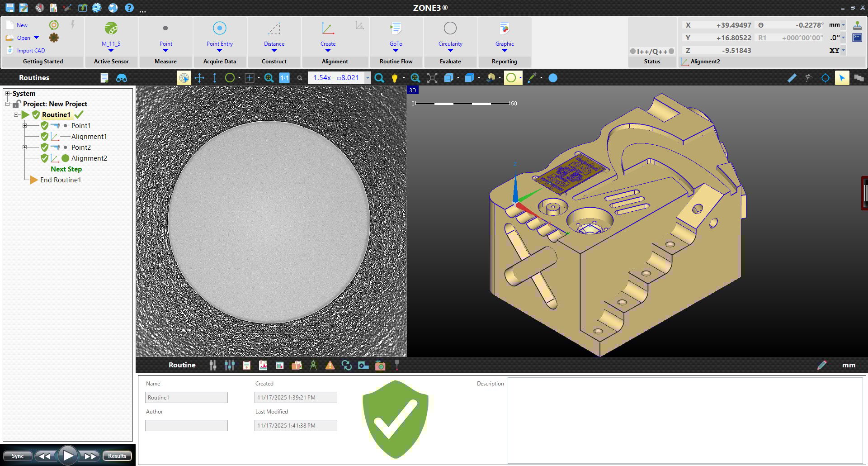Toggle the world view navigation icon

184,78
